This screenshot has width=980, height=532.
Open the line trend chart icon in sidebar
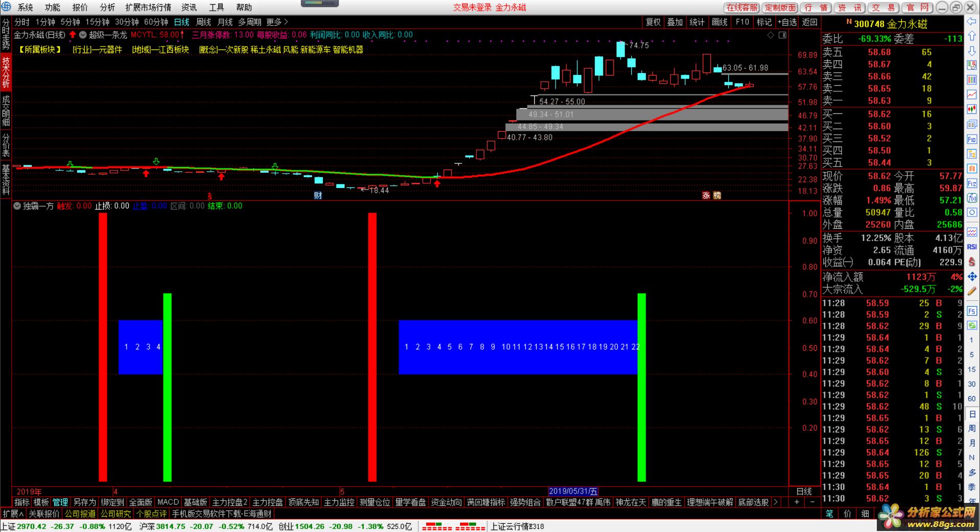point(971,95)
